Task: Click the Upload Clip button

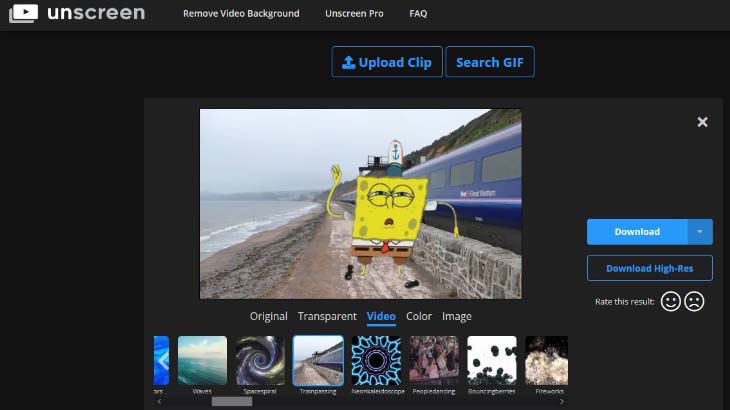Action: (x=387, y=62)
